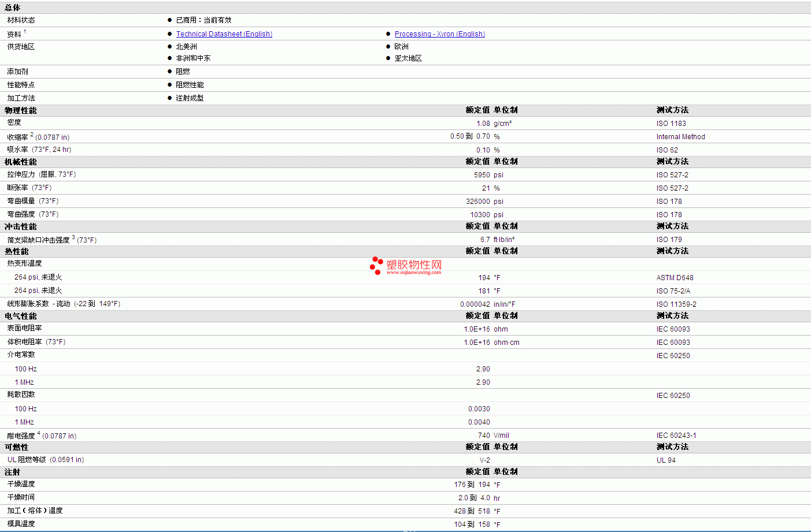Select flexural strength value 10300
The width and height of the screenshot is (811, 532).
coord(480,215)
